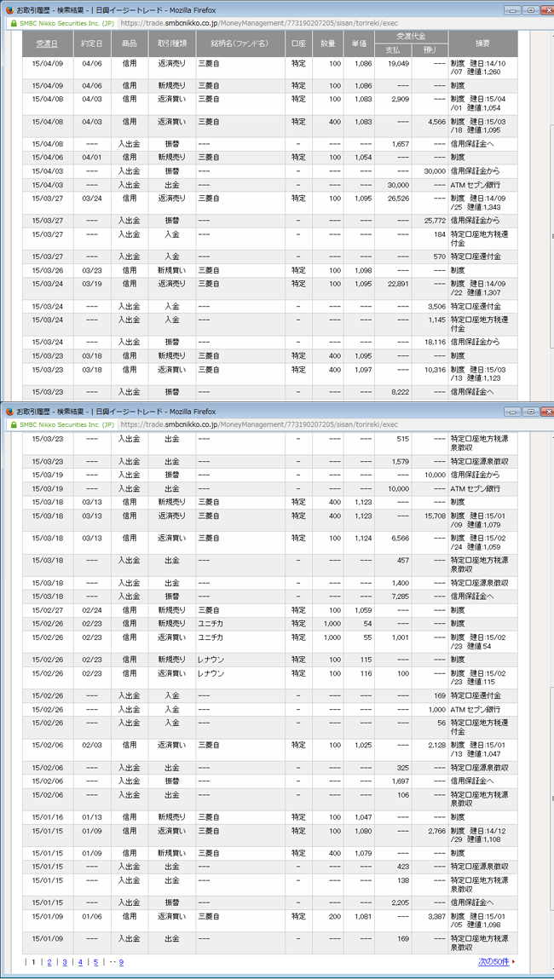Viewport: 554px width, 980px height.
Task: Click the 商品 column header
Action: (x=130, y=43)
